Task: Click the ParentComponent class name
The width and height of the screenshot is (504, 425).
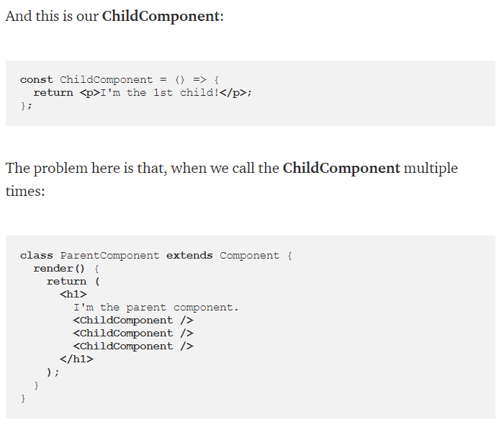Action: pos(109,255)
